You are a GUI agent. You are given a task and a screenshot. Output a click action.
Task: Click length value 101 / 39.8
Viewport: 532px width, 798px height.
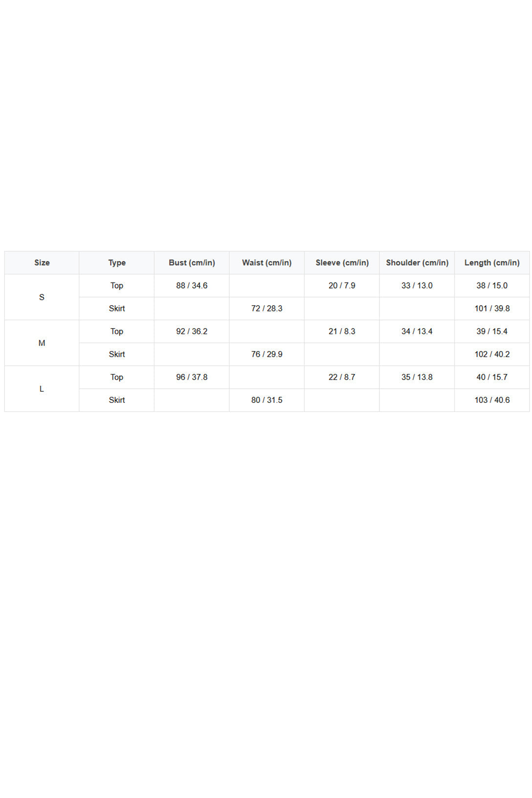pos(492,309)
